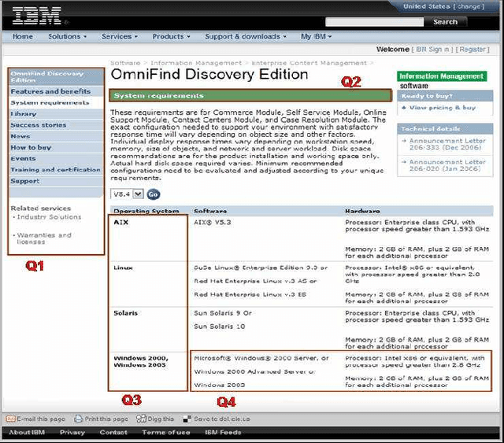Select System requirements in sidebar
Viewport: 504px width, 443px height.
(56, 103)
